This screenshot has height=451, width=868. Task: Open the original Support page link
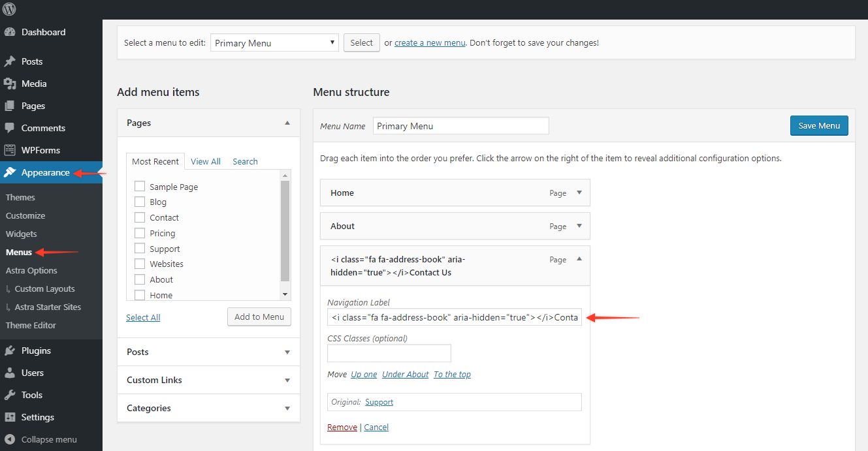[379, 402]
